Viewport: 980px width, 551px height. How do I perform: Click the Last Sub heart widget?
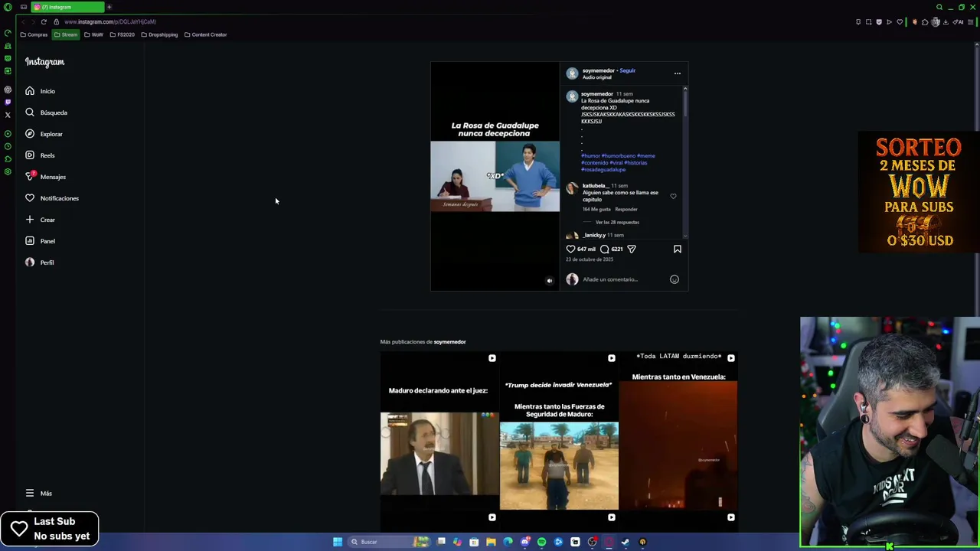[50, 529]
